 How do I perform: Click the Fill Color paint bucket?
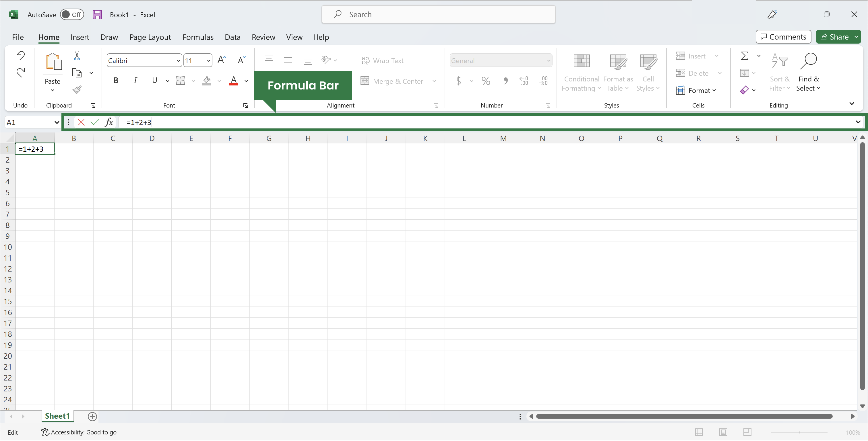[x=207, y=81]
